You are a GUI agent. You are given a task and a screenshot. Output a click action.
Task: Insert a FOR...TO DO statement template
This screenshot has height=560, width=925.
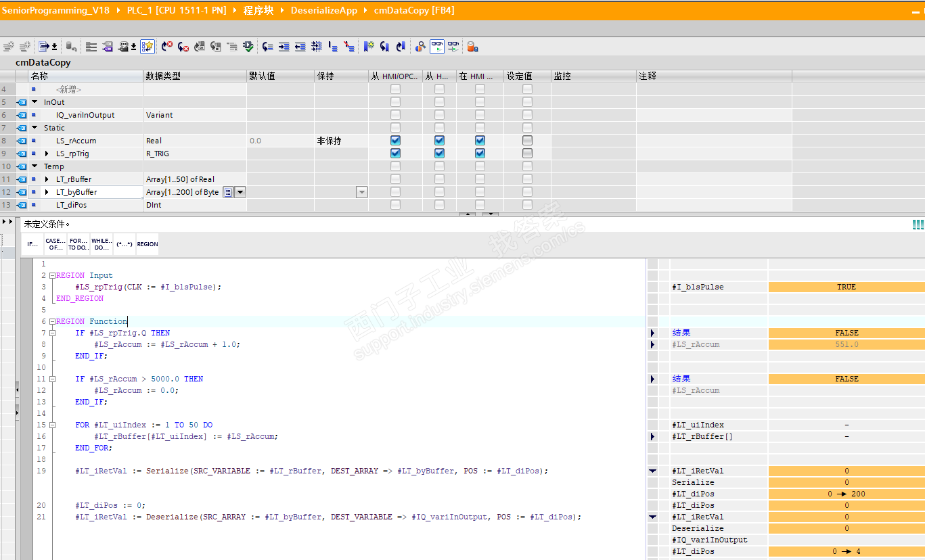coord(78,244)
